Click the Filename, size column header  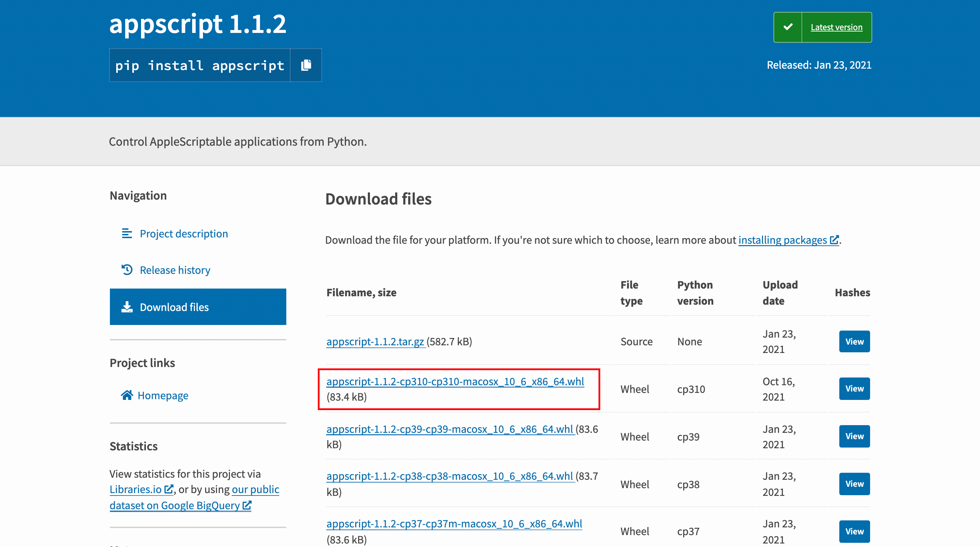click(x=362, y=292)
